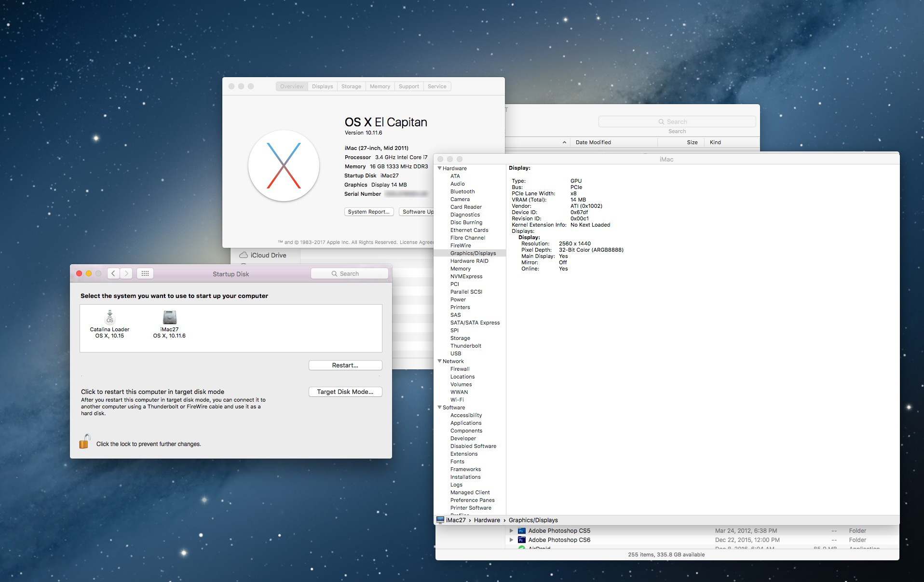924x582 pixels.
Task: Click the Target Disk Mode button
Action: [x=345, y=392]
